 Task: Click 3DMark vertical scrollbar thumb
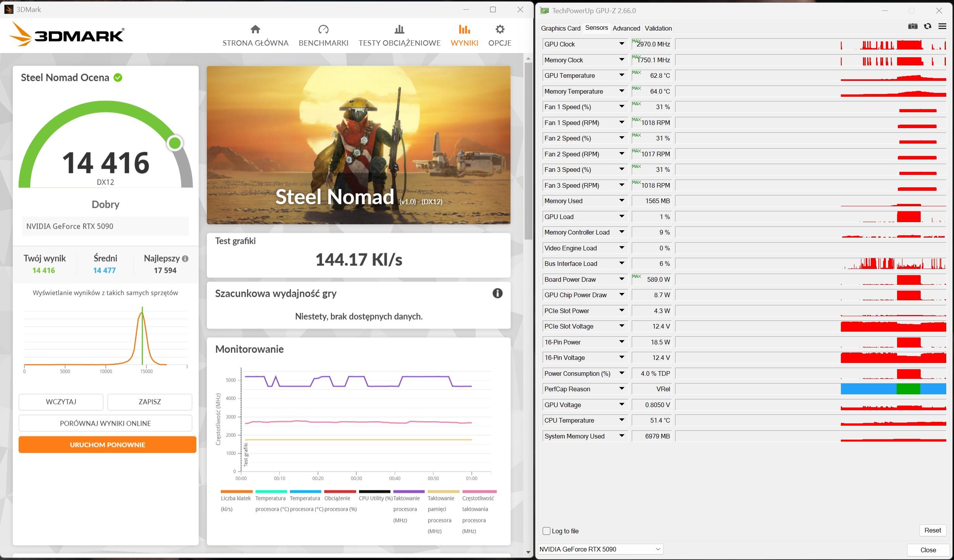[528, 151]
